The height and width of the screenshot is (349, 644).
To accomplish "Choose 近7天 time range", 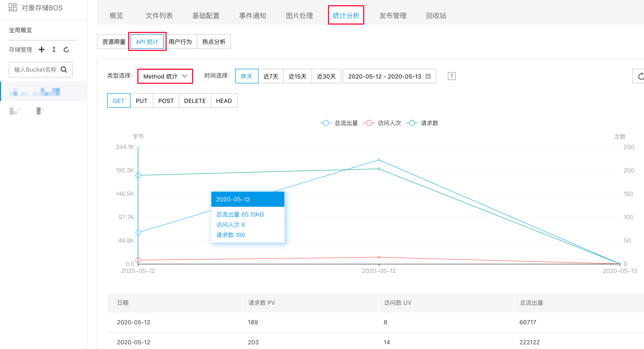I will click(x=271, y=76).
